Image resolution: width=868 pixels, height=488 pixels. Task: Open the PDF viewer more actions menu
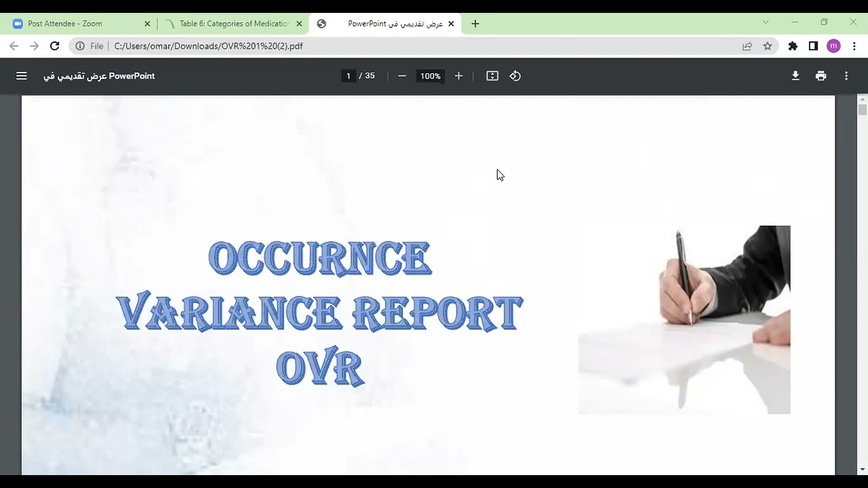click(x=846, y=76)
